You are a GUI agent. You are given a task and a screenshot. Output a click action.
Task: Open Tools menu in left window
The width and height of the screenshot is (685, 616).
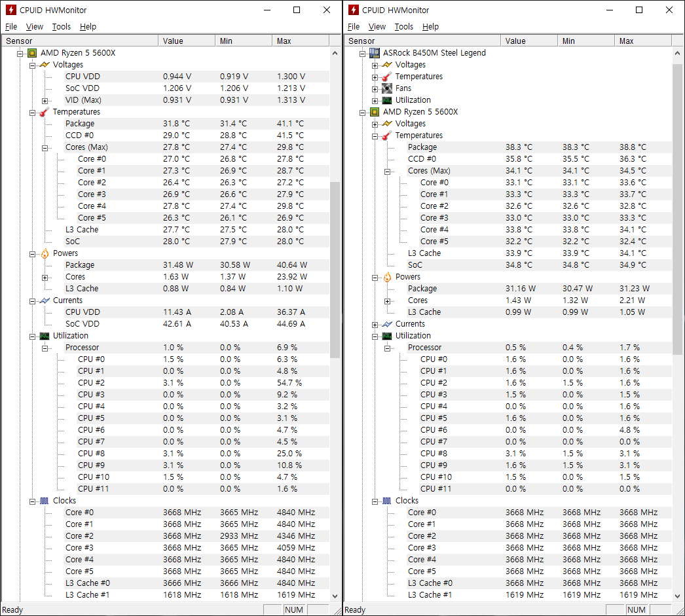61,27
